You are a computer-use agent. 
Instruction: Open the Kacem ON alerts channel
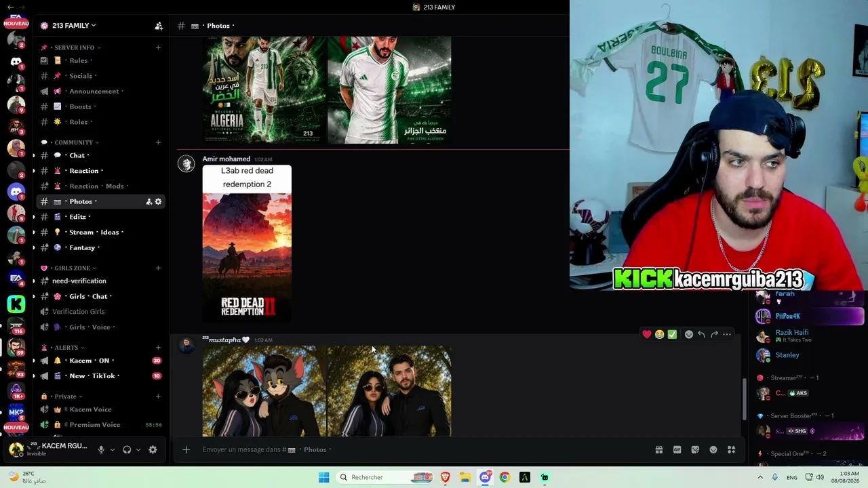(100, 361)
